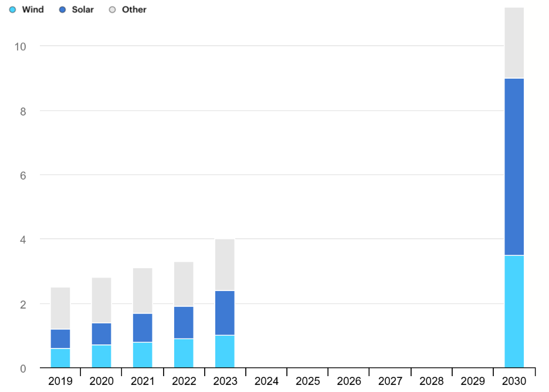Viewport: 549px width, 392px height.
Task: Toggle the Solar series in the legend
Action: pos(77,9)
